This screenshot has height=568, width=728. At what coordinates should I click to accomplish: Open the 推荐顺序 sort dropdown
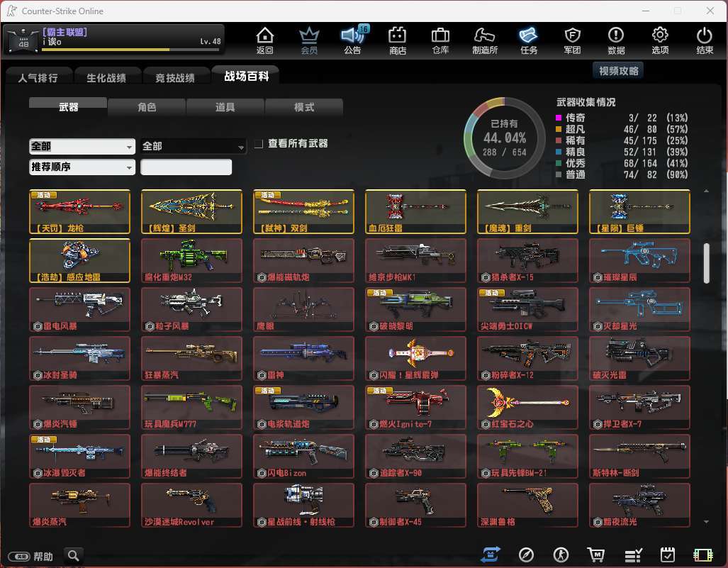pyautogui.click(x=82, y=167)
